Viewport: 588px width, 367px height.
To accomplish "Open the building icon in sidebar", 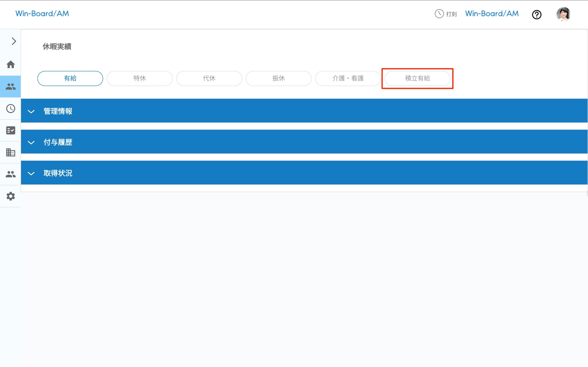I will pyautogui.click(x=11, y=153).
